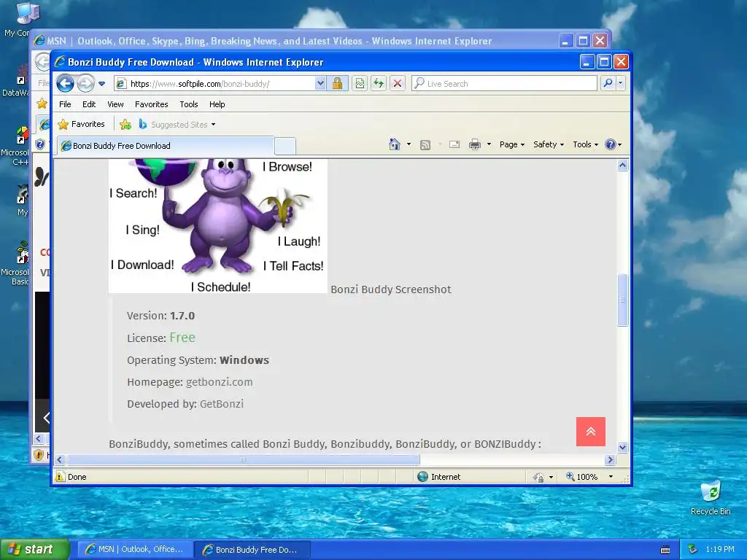Open the Favorites menu
The image size is (747, 560).
click(151, 104)
